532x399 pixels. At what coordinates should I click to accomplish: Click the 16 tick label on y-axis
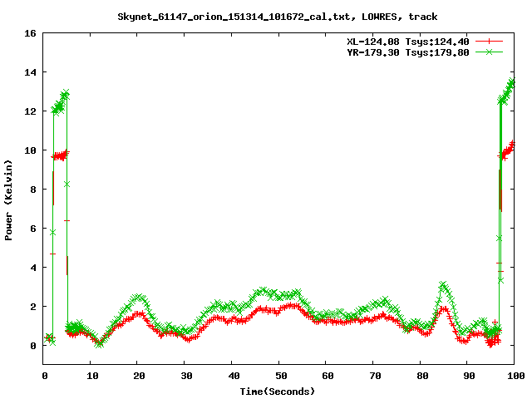pos(30,34)
